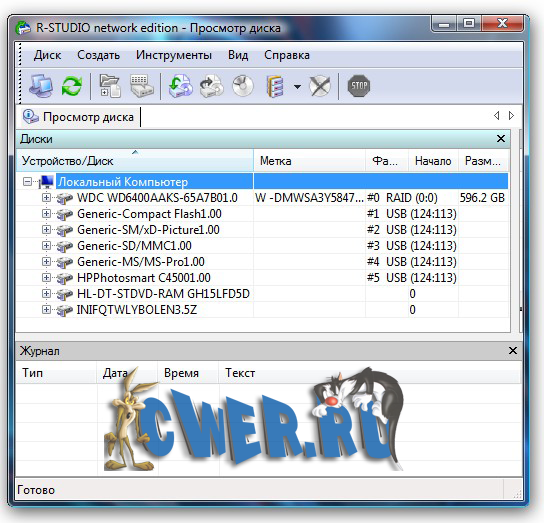544x523 pixels.
Task: Select Generic-Compact Flash1.00 device
Action: [x=149, y=213]
